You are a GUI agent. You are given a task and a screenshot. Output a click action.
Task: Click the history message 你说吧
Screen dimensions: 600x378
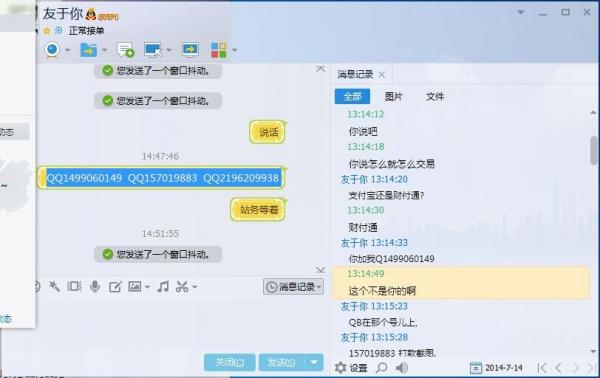click(x=363, y=132)
